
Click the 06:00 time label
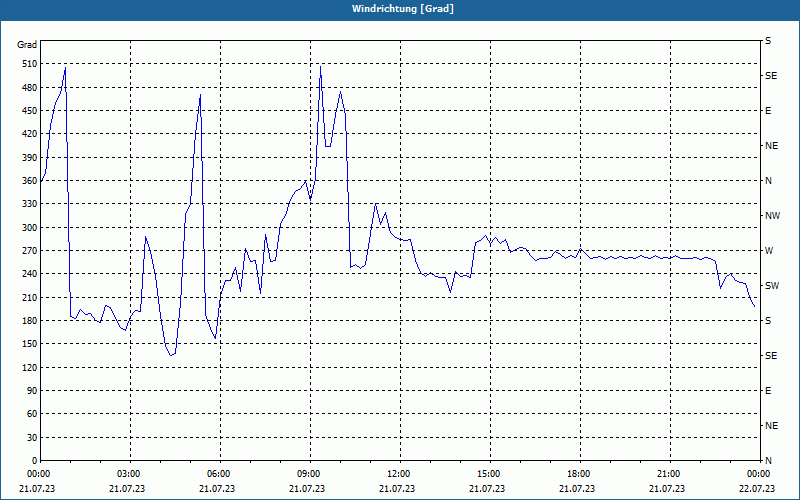[218, 473]
